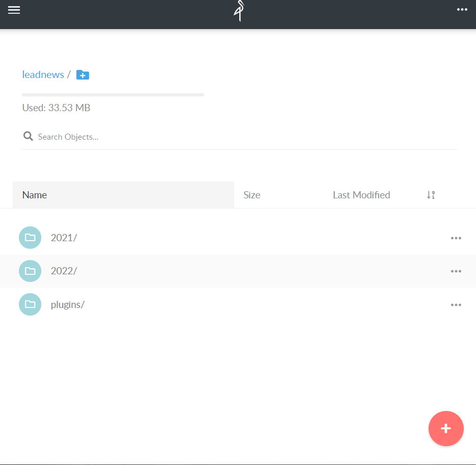Open the 2021/ folder
The image size is (476, 465).
64,238
